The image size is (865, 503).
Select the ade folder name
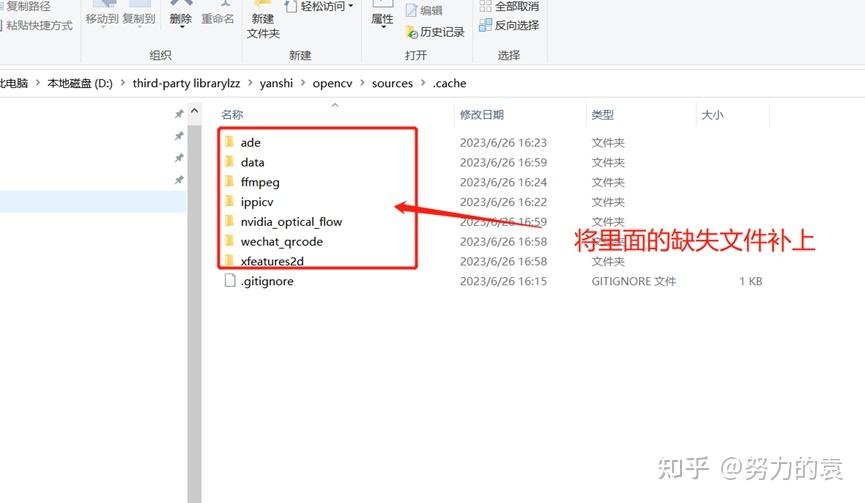[250, 142]
